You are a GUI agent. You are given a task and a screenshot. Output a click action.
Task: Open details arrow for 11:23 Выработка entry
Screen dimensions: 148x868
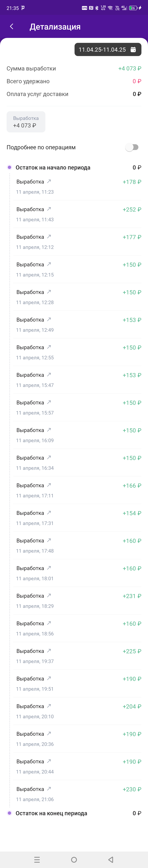pyautogui.click(x=49, y=181)
